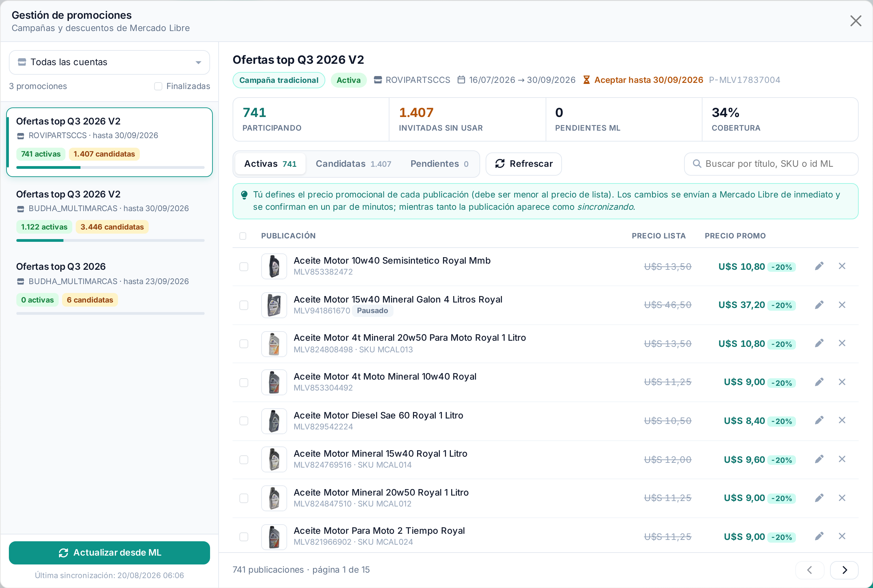Click the 1.407 candidatas badge

104,154
